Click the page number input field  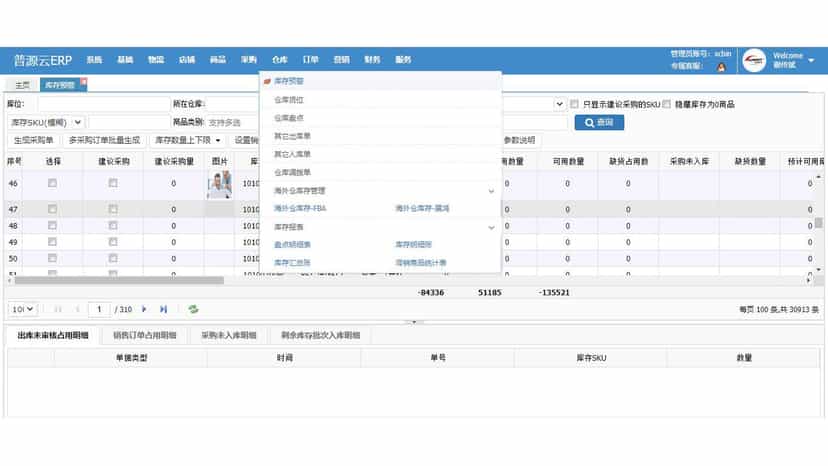point(99,309)
